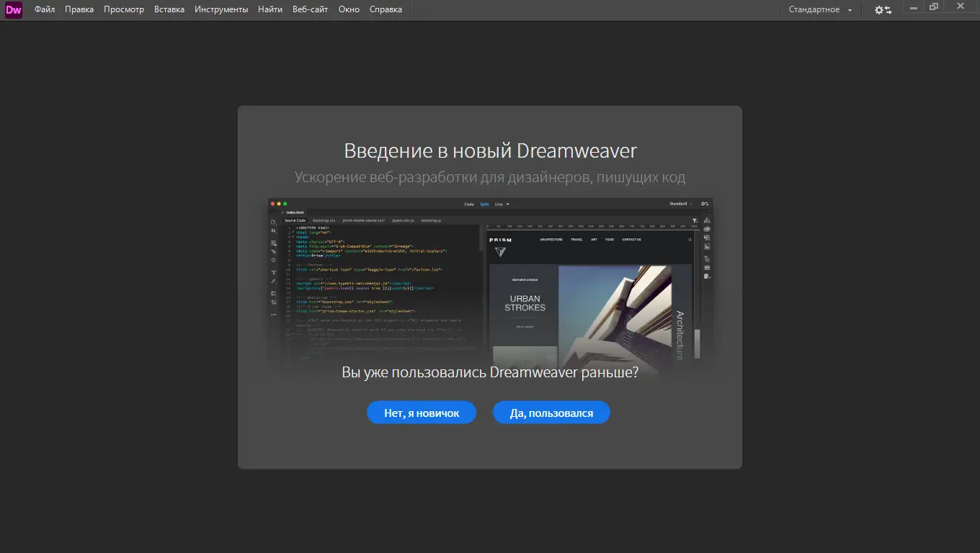Image resolution: width=980 pixels, height=553 pixels.
Task: Click the 'Да, пользовался' button
Action: (551, 412)
